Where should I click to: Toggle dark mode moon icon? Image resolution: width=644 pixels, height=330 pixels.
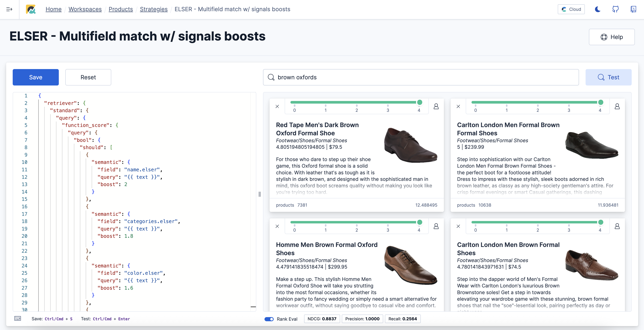(x=598, y=9)
